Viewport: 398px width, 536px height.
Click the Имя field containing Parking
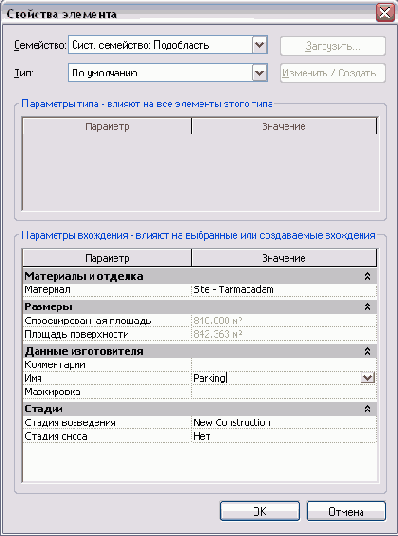276,378
